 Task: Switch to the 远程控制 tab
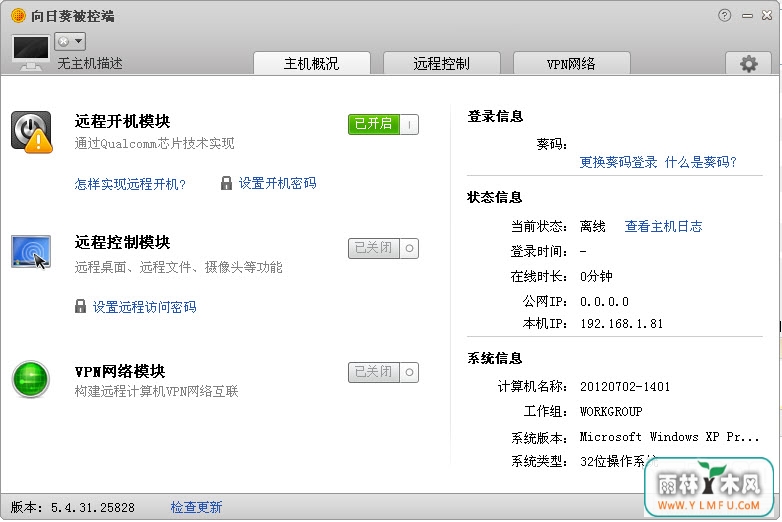[x=441, y=63]
